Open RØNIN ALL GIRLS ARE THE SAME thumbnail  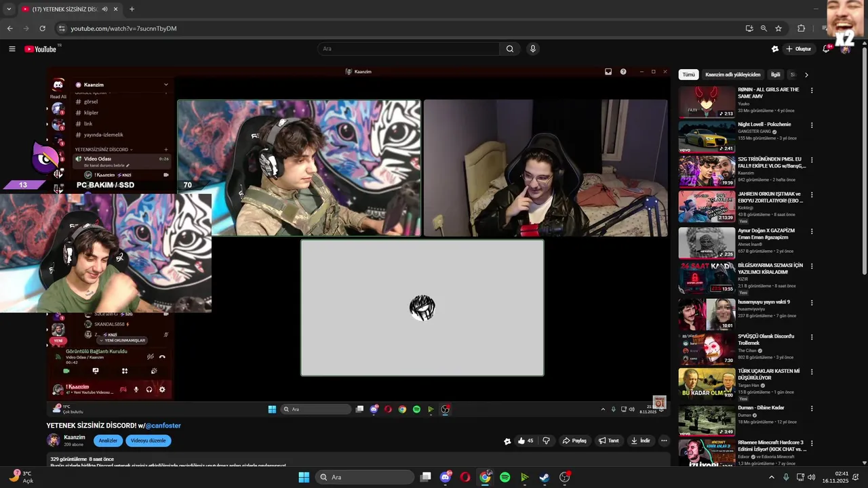[x=707, y=102]
